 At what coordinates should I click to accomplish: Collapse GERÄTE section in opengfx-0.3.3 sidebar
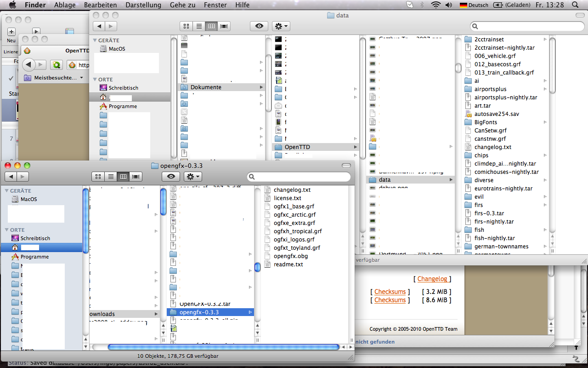point(6,191)
